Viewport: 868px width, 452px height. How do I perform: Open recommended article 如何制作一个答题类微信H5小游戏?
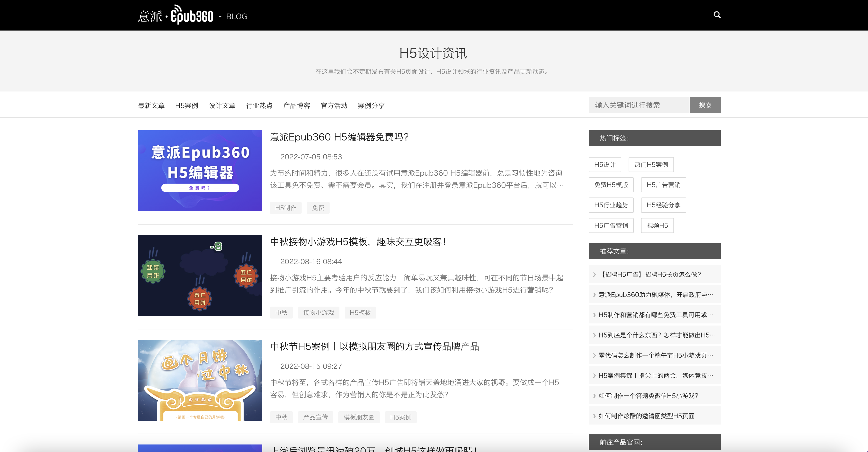point(648,396)
